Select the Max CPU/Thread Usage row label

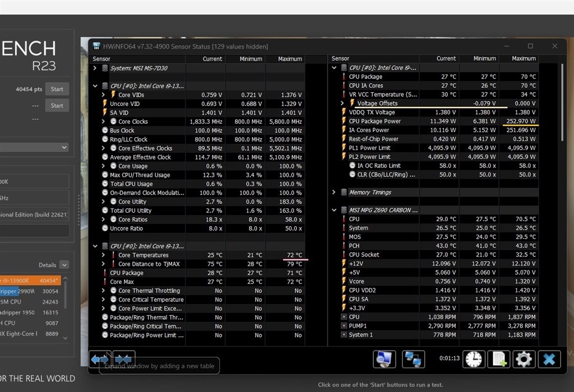[140, 175]
